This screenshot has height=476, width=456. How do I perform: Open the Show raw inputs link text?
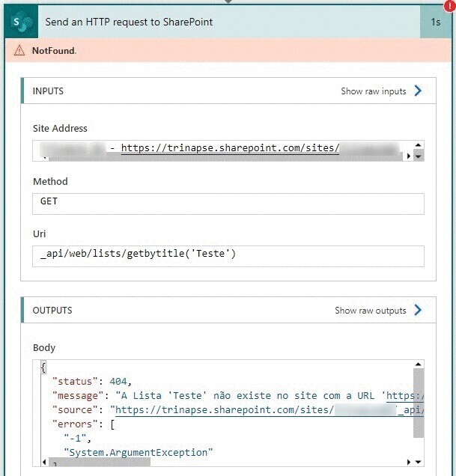pyautogui.click(x=373, y=91)
